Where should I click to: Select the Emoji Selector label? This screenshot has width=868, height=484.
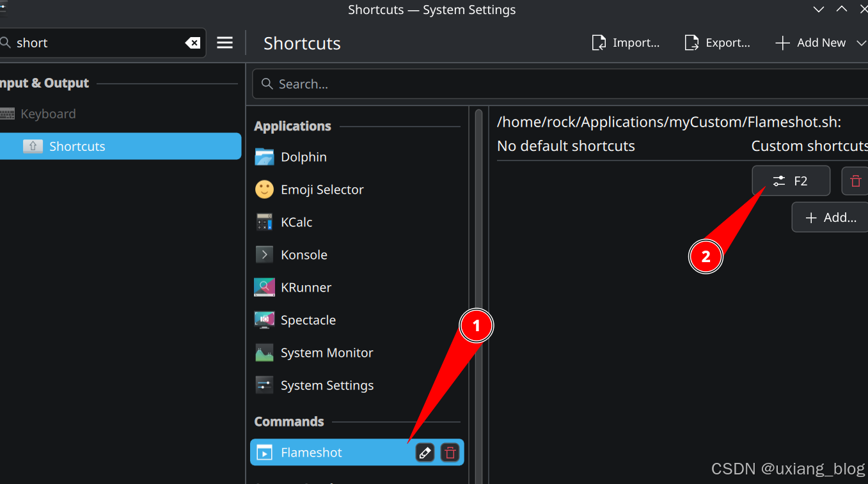click(x=322, y=189)
